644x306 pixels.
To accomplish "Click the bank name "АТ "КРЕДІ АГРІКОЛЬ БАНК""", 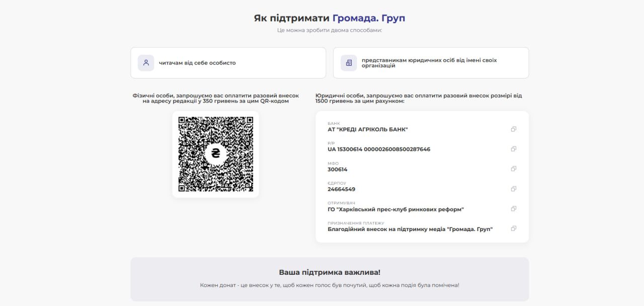I will (x=368, y=129).
